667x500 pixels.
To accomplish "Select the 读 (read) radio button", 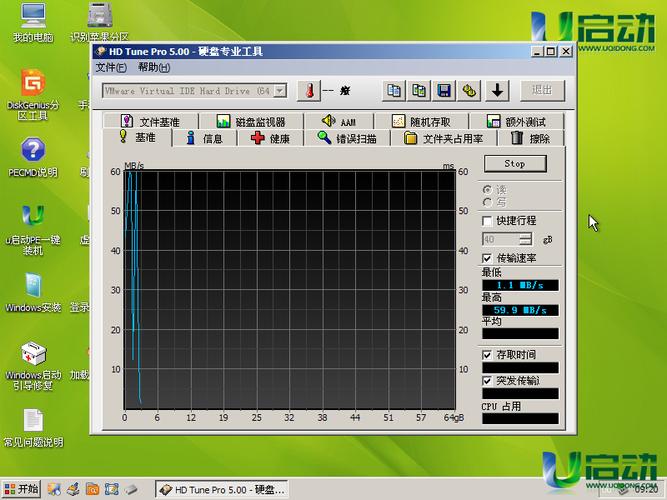I will [x=487, y=190].
